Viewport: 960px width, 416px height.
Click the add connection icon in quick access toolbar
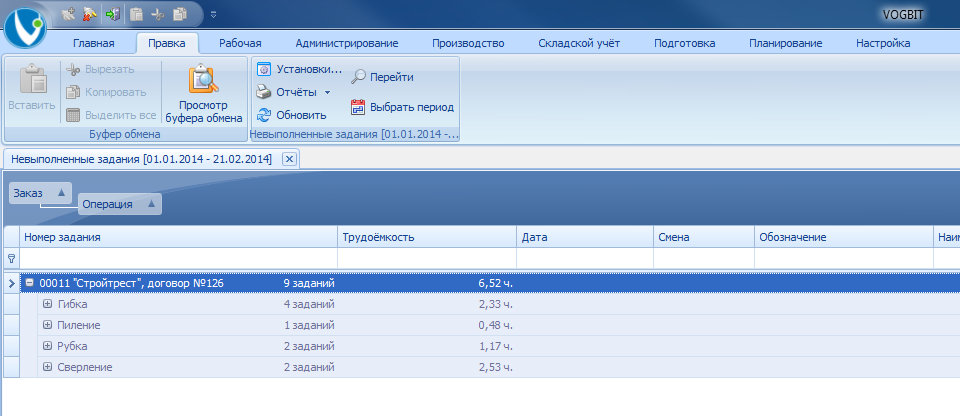tap(69, 13)
